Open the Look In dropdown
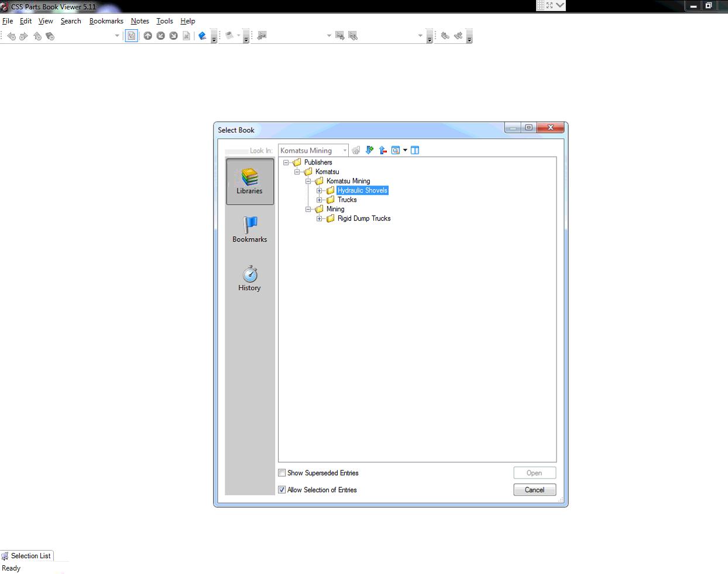Image resolution: width=728 pixels, height=574 pixels. tap(345, 150)
